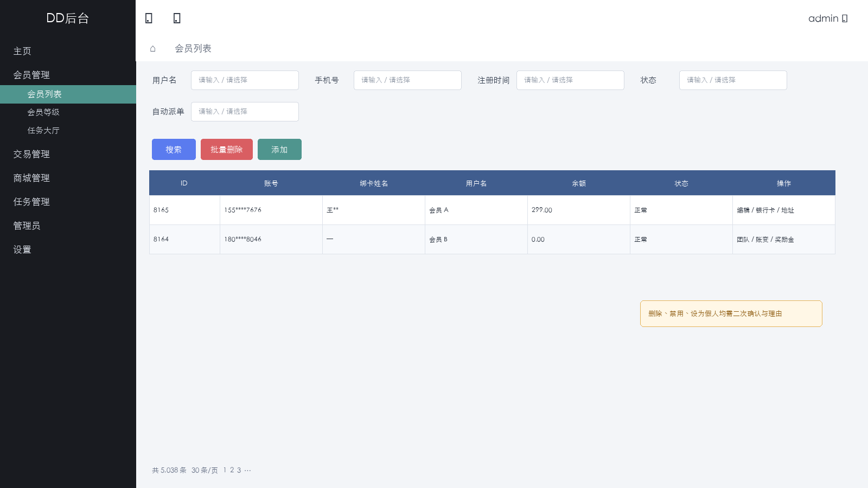Click the home breadcrumb icon
868x488 pixels.
[x=153, y=49]
